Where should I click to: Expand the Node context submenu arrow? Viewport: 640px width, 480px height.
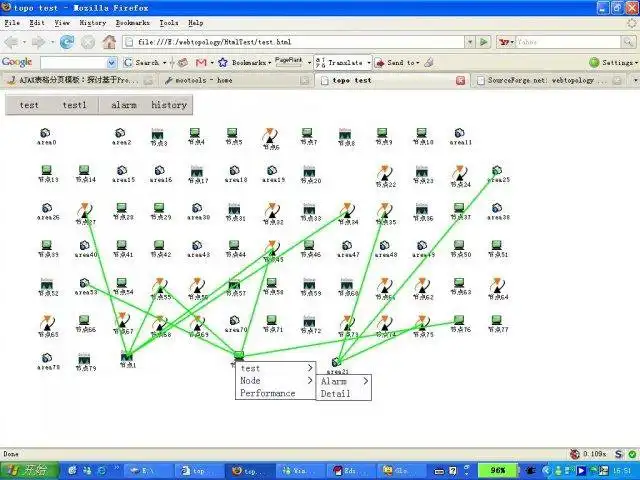point(310,380)
